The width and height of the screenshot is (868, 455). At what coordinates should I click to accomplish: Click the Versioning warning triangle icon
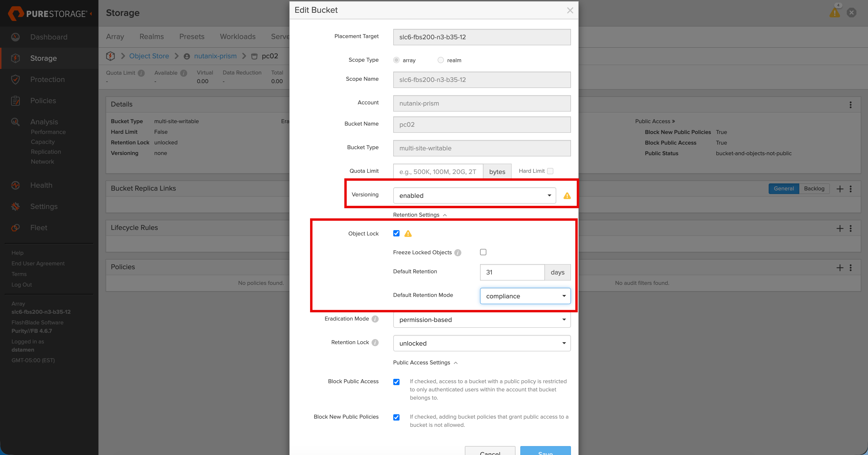click(567, 196)
